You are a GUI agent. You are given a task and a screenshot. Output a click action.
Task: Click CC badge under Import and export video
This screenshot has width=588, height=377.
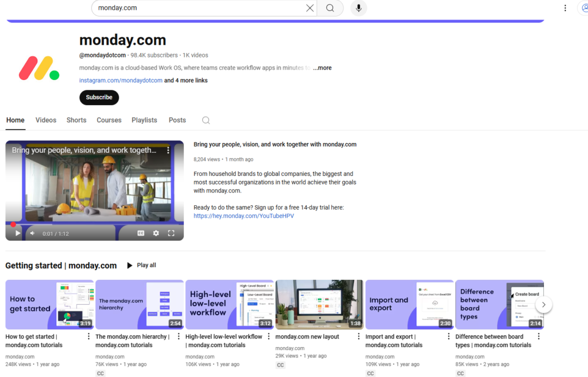tap(370, 373)
